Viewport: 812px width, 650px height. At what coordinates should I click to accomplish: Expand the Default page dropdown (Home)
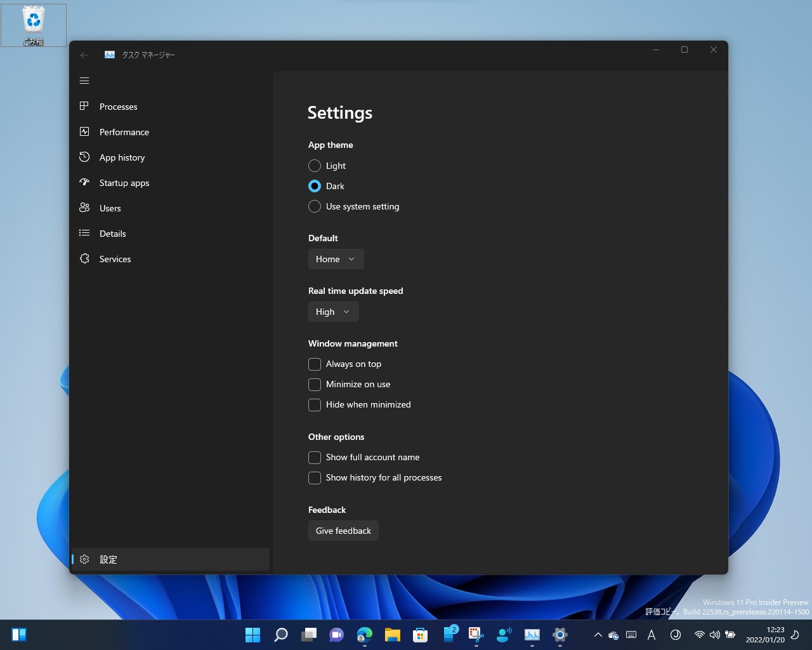point(336,259)
